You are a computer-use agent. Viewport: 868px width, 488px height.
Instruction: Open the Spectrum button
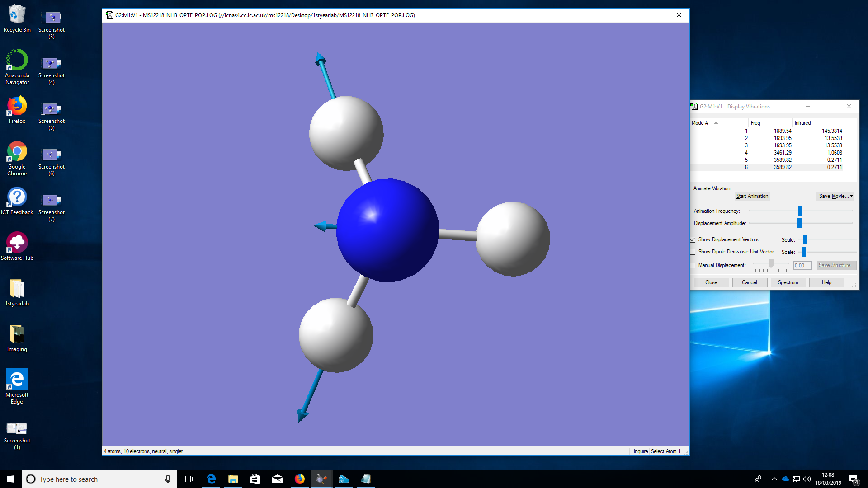[x=788, y=282]
